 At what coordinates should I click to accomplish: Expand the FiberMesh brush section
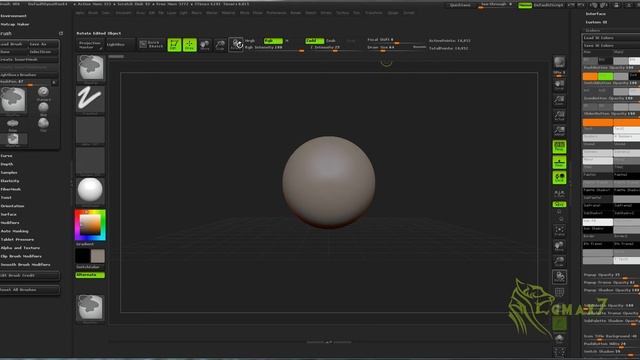point(11,189)
